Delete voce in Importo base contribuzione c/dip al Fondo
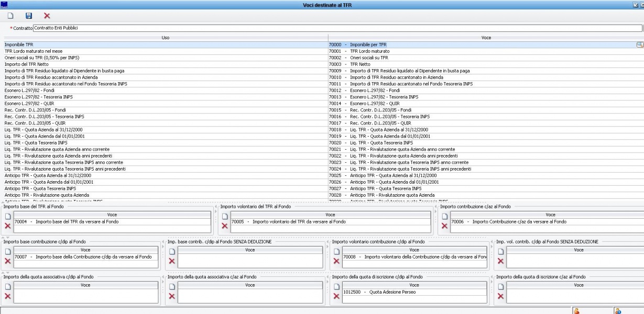 [7, 261]
